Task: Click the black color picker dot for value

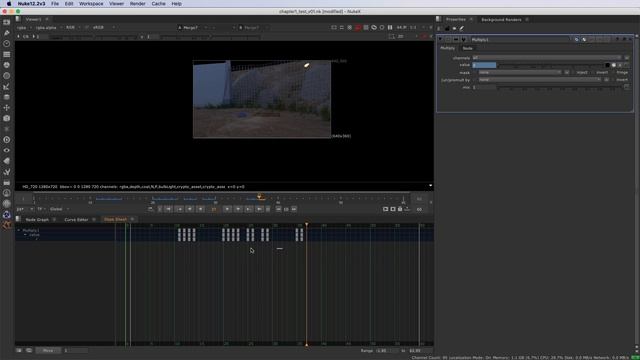Action: tap(607, 65)
